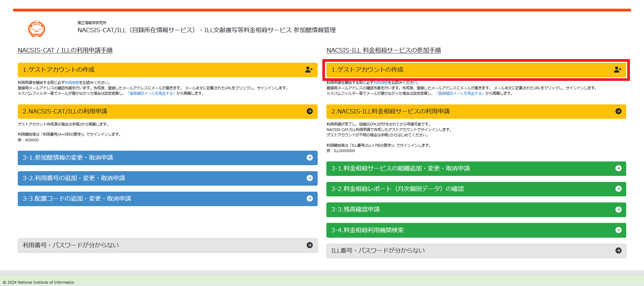Image resolution: width=644 pixels, height=286 pixels.
Task: Open 3-2.料金相殺レポートの確認
Action: click(476, 189)
